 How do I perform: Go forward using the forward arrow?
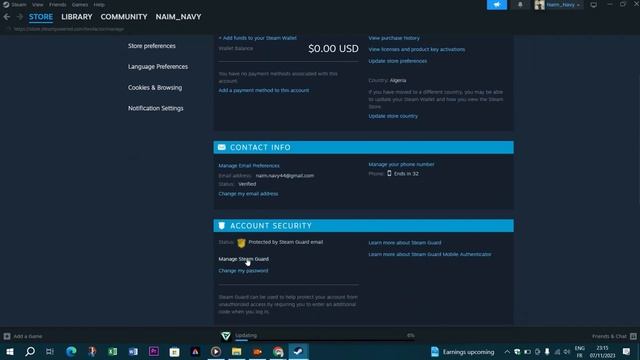pos(19,17)
